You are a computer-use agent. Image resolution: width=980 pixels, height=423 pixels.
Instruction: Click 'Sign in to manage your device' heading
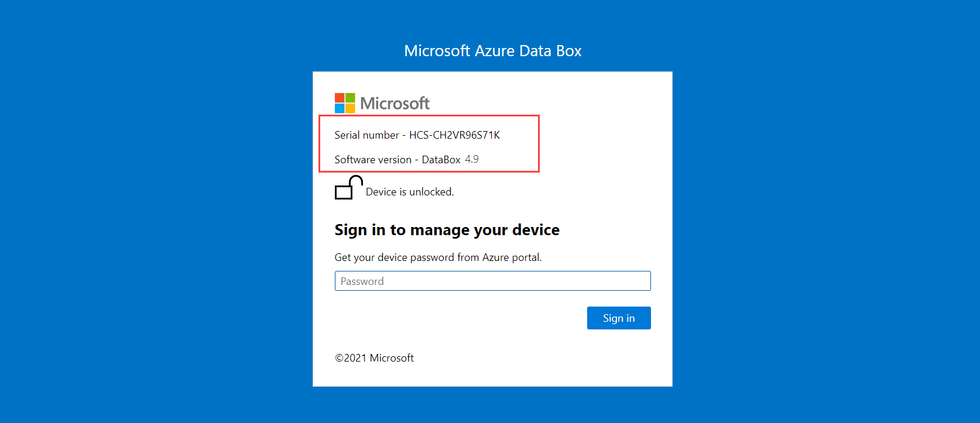(447, 230)
